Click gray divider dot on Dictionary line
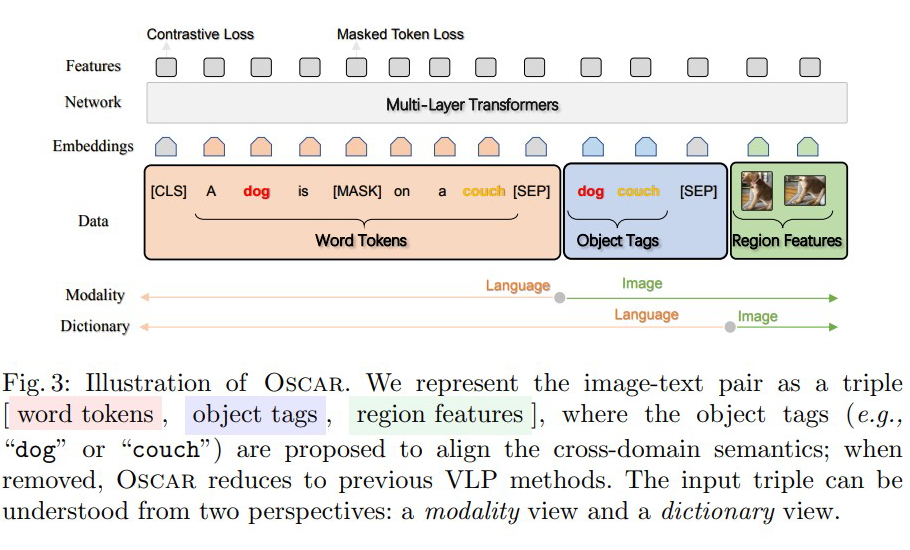 [x=730, y=327]
